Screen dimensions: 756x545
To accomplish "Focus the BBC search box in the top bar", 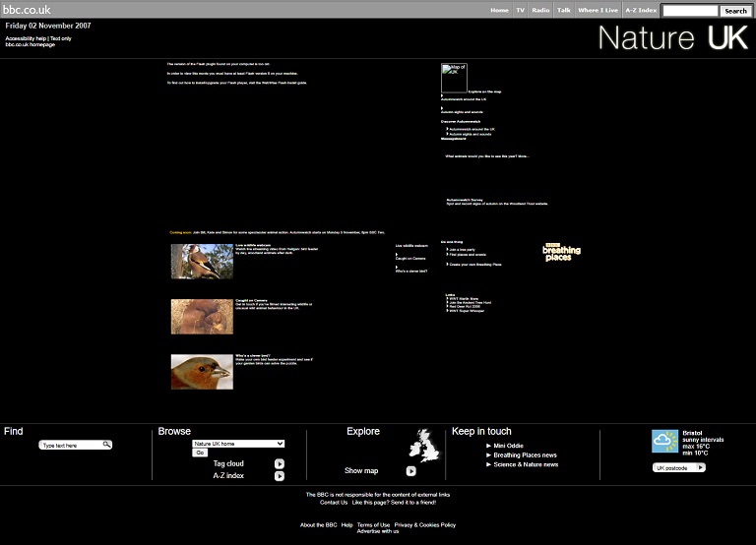I will coord(690,11).
